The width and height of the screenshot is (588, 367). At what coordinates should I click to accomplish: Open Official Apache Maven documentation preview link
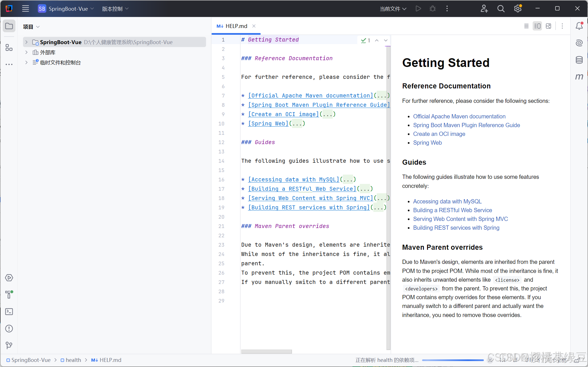tap(459, 116)
